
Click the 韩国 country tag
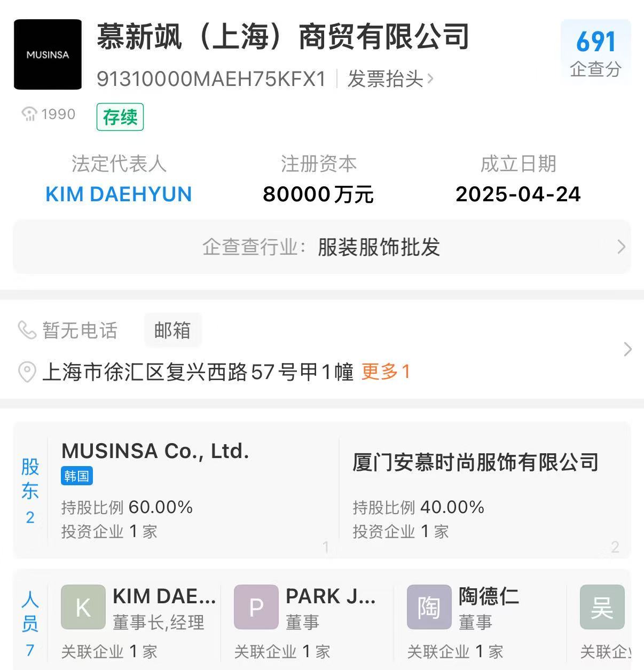77,476
